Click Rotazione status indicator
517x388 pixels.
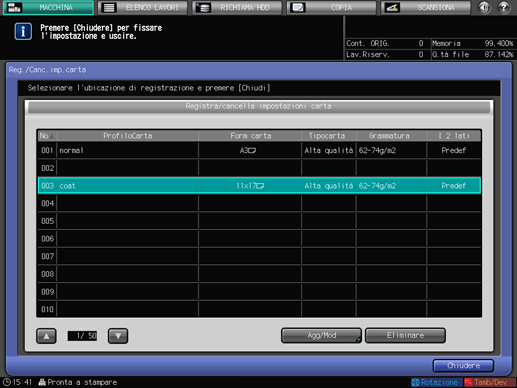click(x=436, y=382)
